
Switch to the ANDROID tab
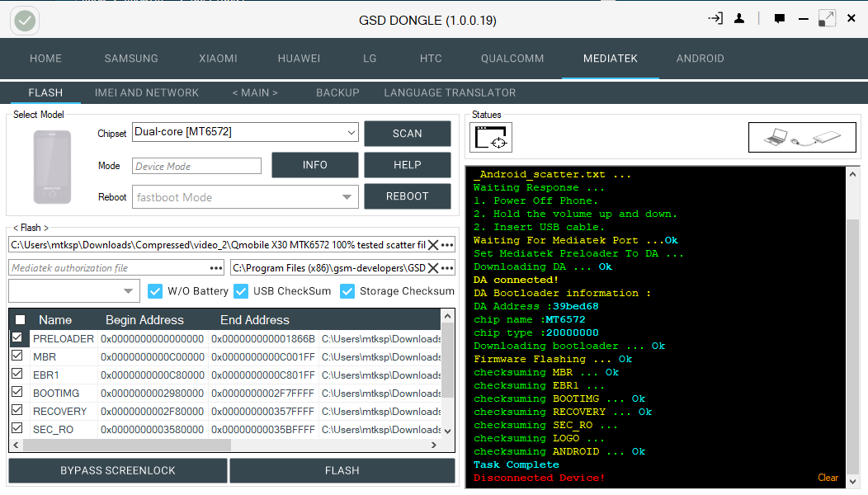click(x=701, y=58)
